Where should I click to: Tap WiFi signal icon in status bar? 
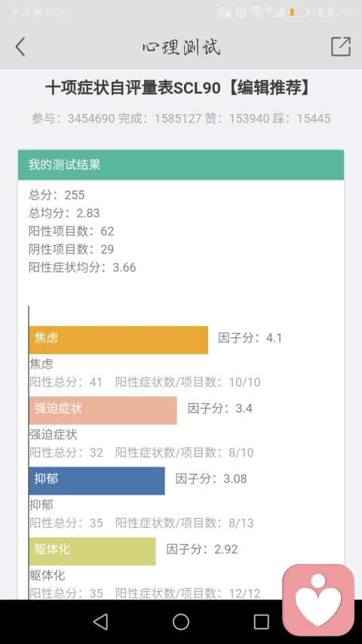tap(256, 12)
